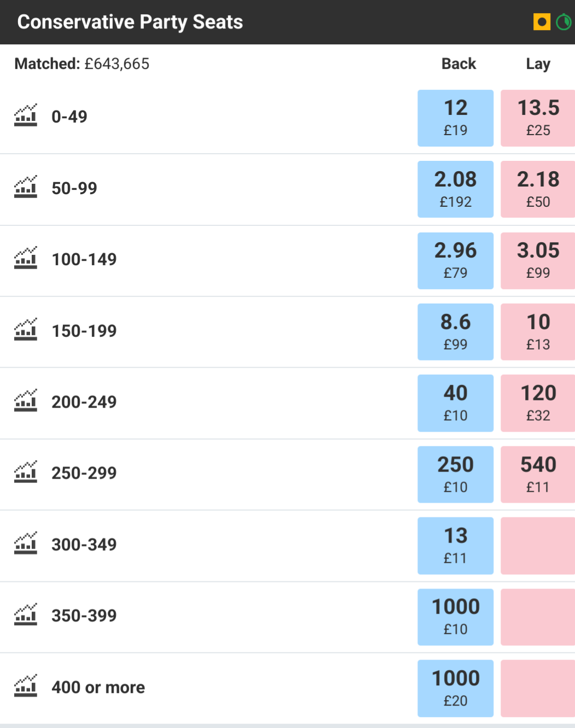Open the price graph for 0-49 seats
The width and height of the screenshot is (575, 728).
(26, 115)
